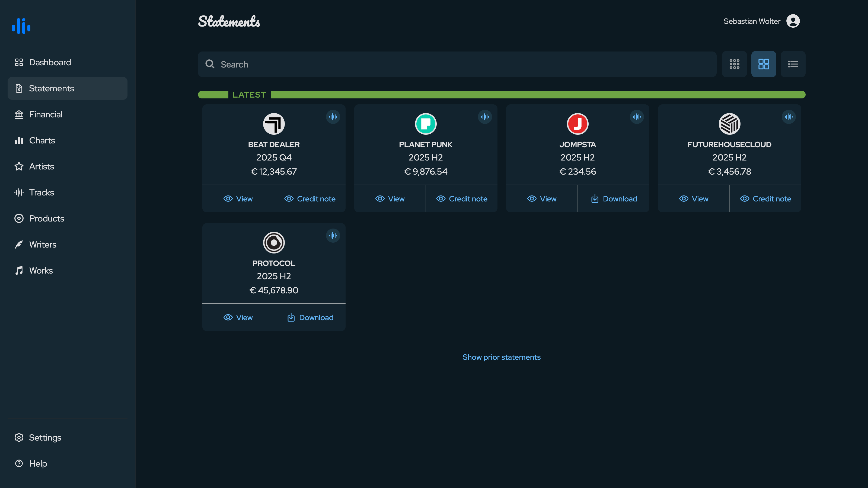This screenshot has height=488, width=868.
Task: Click the € 45,678.90 amount
Action: (274, 290)
